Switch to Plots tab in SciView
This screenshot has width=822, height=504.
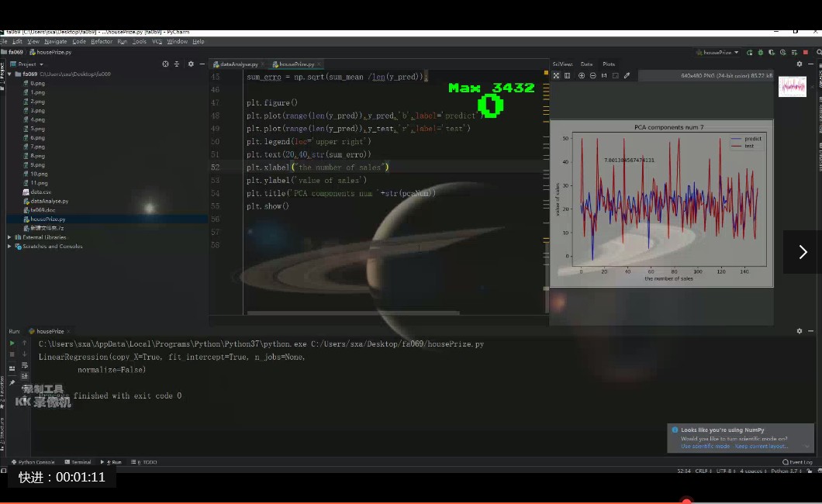point(609,64)
